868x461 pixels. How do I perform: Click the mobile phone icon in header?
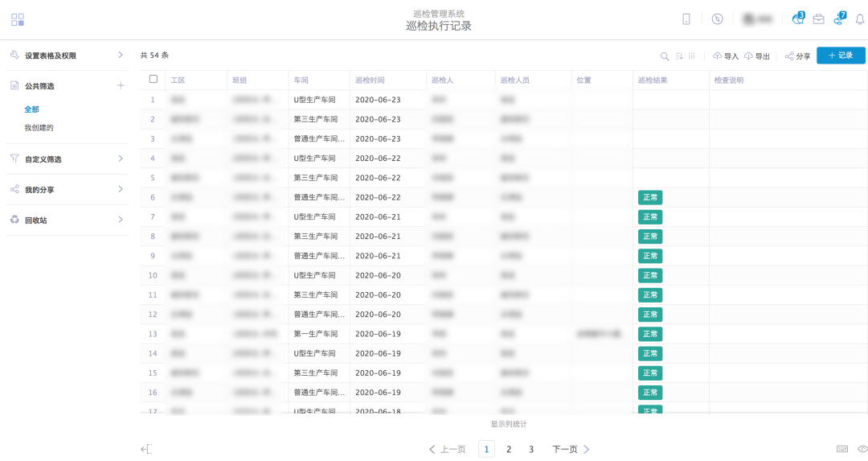(686, 19)
